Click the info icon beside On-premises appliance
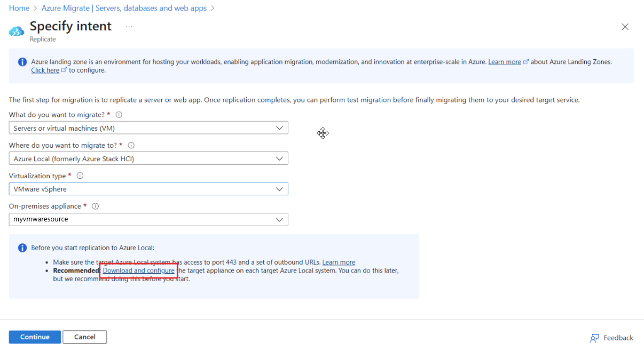Viewport: 644px width, 350px height. click(x=95, y=206)
